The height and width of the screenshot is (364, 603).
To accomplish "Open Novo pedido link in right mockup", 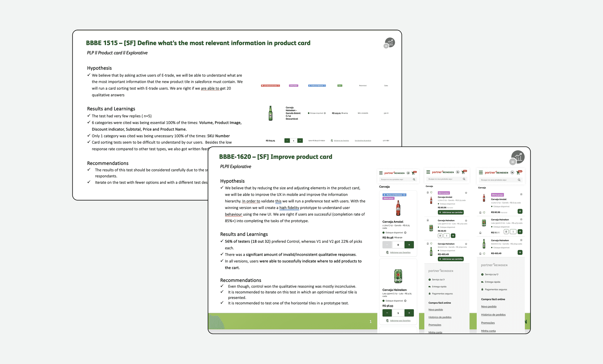I will click(x=489, y=307).
